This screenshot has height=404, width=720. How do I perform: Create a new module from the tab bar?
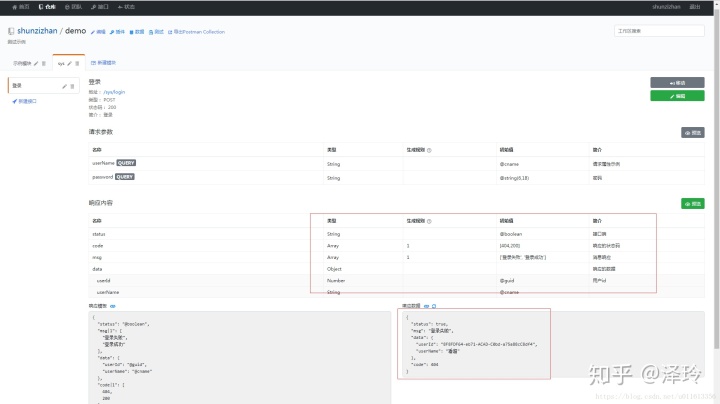103,63
